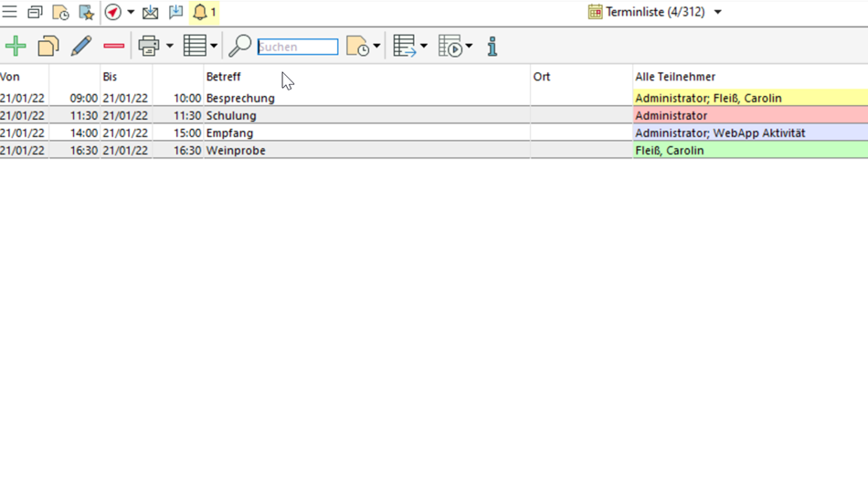The image size is (868, 492).
Task: Open the hamburger main menu
Action: 9,12
